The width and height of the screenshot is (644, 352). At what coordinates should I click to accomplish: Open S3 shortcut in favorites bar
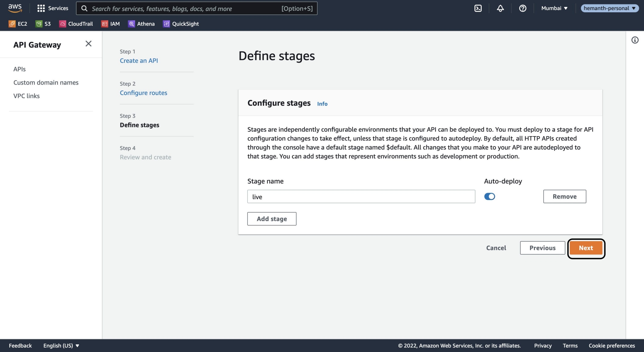[x=43, y=24]
